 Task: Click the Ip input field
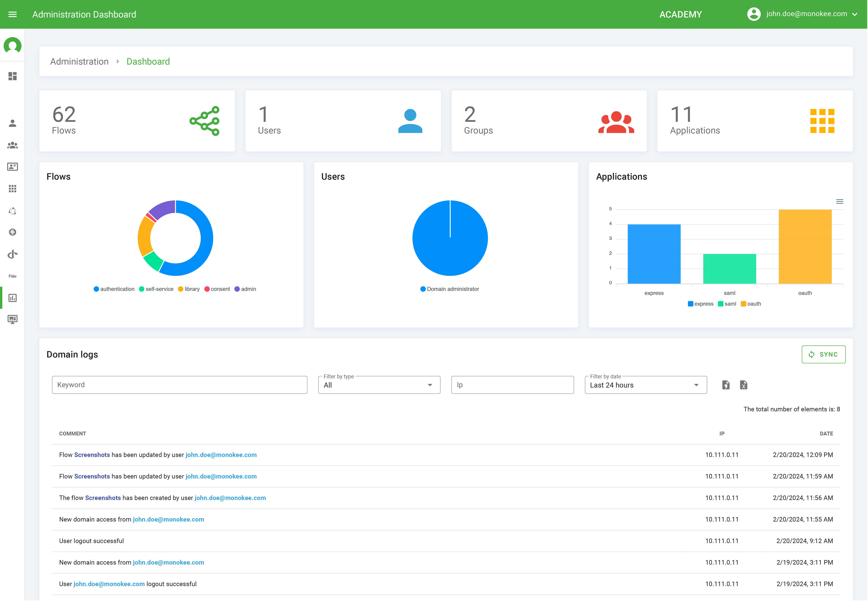(x=512, y=385)
